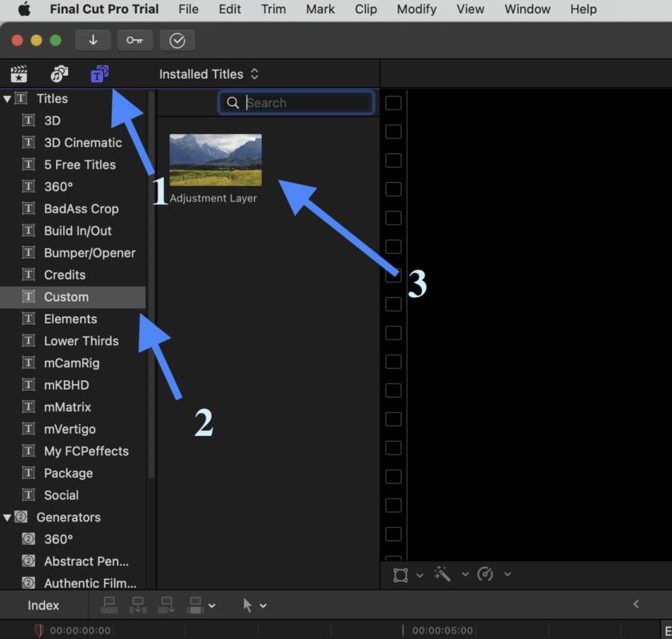The height and width of the screenshot is (639, 672).
Task: Open the Final Cut Pro Trial menu
Action: (x=104, y=9)
